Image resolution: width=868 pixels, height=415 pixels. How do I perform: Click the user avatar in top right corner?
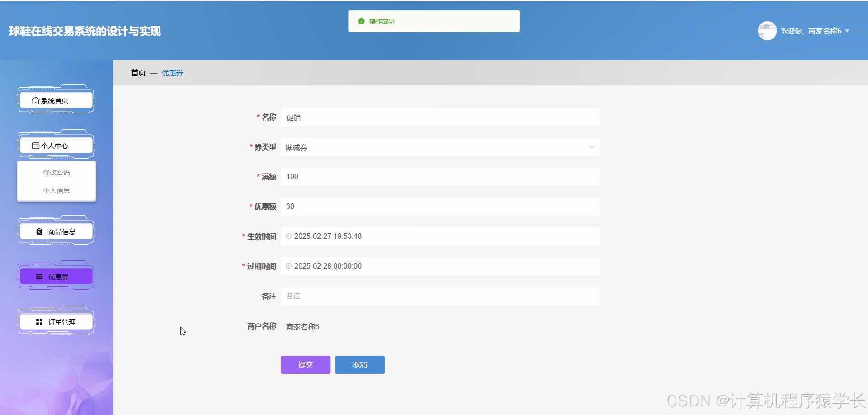[767, 31]
